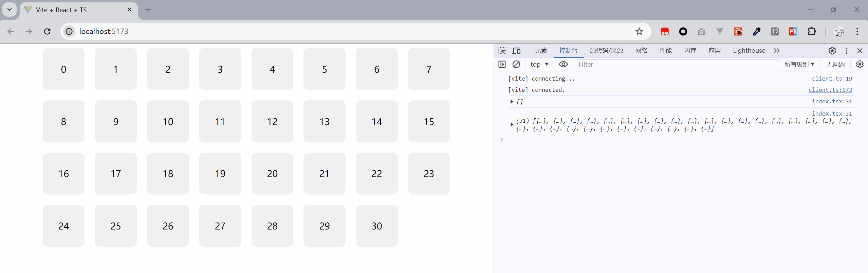Screen dimensions: 868x273
Task: Click the Vue devtools extension icon
Action: coord(720,32)
